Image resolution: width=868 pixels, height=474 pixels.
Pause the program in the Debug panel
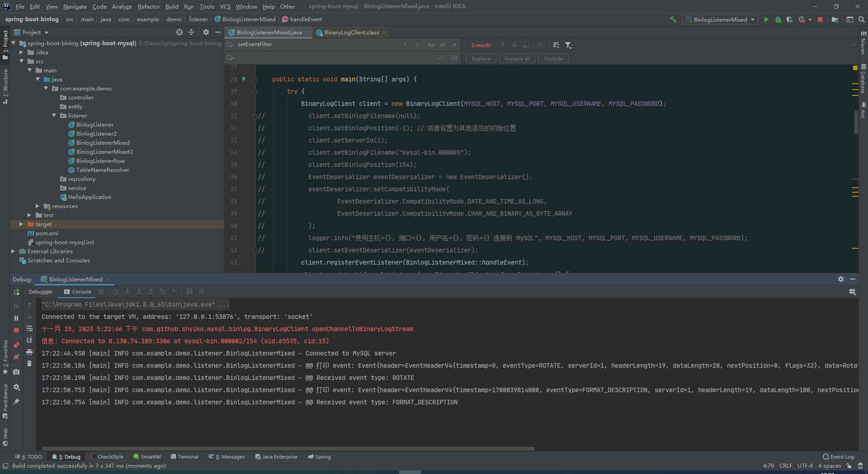(16, 318)
